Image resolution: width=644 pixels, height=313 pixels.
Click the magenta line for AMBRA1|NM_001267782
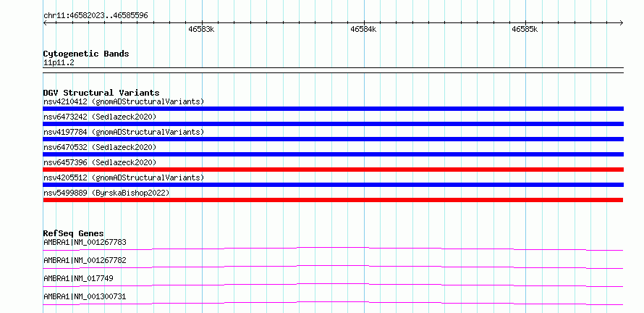point(333,267)
